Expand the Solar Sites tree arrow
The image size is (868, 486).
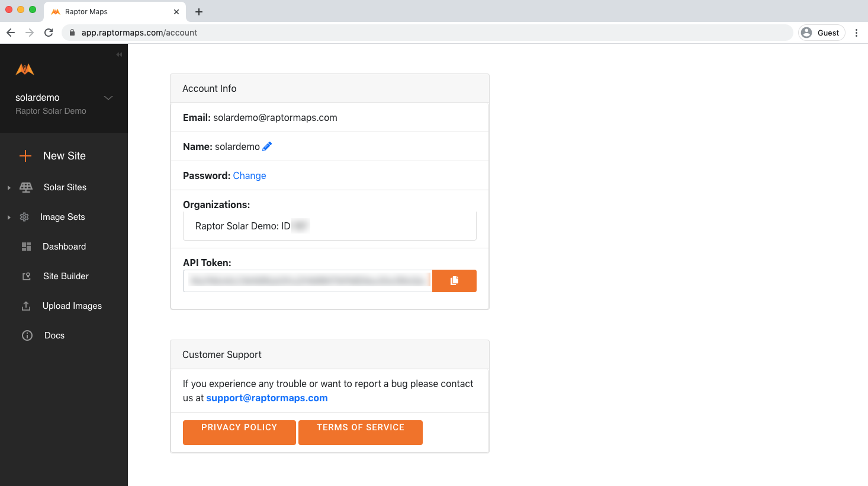(9, 188)
